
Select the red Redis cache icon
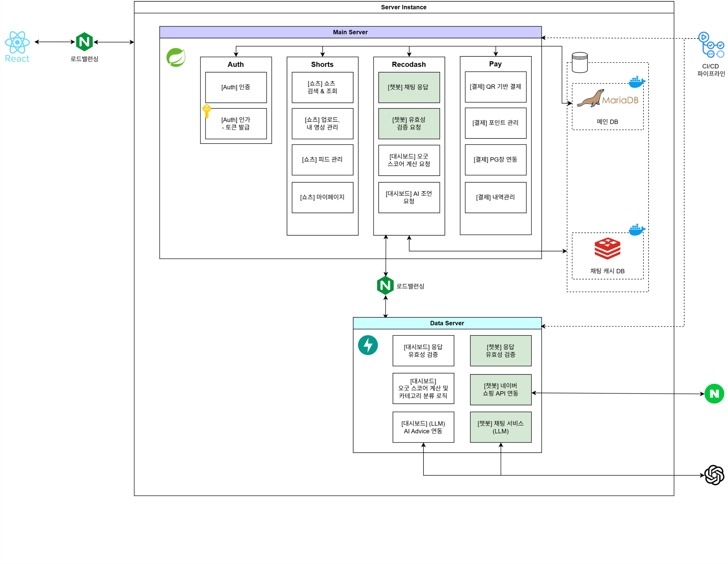pyautogui.click(x=607, y=249)
